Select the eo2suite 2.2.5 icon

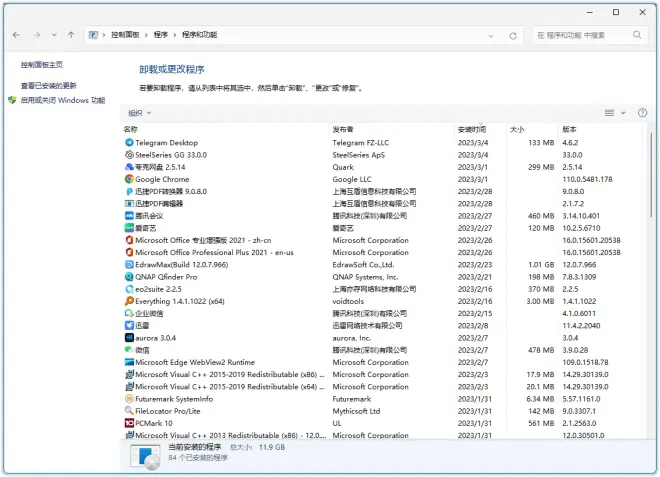click(129, 289)
